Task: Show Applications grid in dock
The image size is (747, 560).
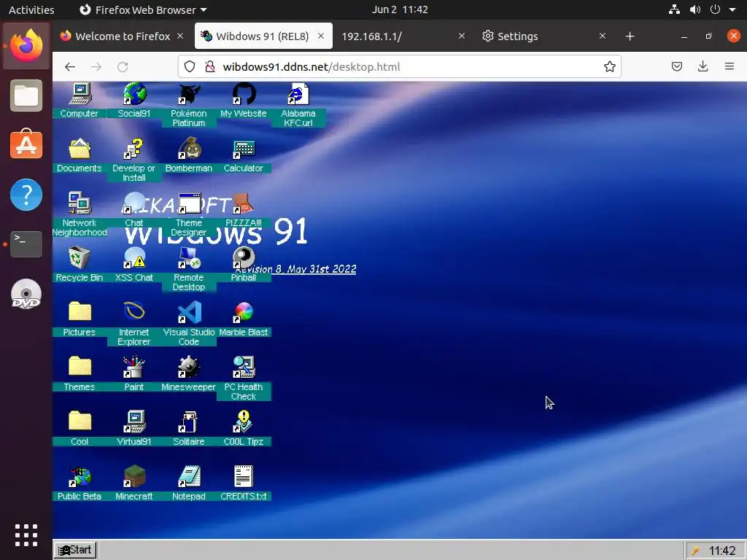Action: [26, 535]
